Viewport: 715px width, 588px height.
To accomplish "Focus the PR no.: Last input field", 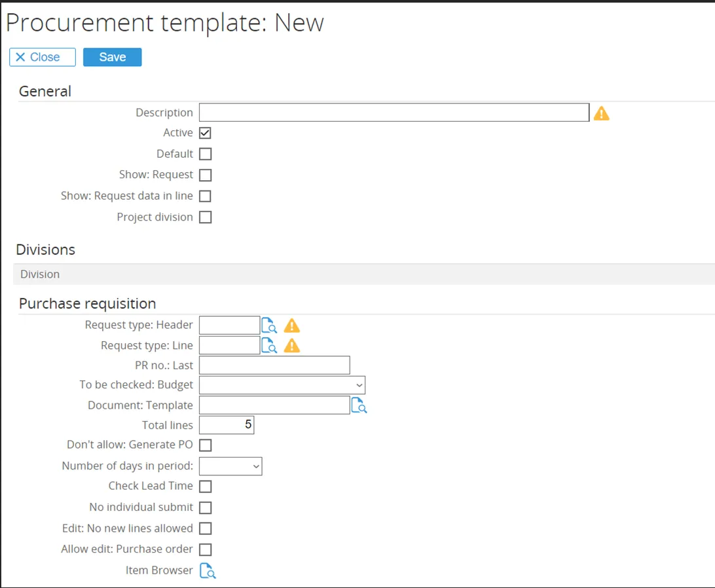I will 274,365.
